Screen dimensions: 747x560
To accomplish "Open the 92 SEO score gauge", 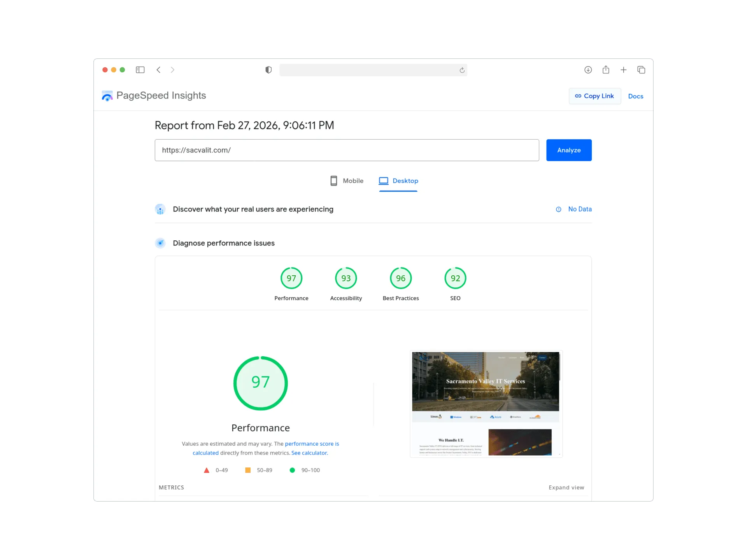I will click(x=455, y=278).
